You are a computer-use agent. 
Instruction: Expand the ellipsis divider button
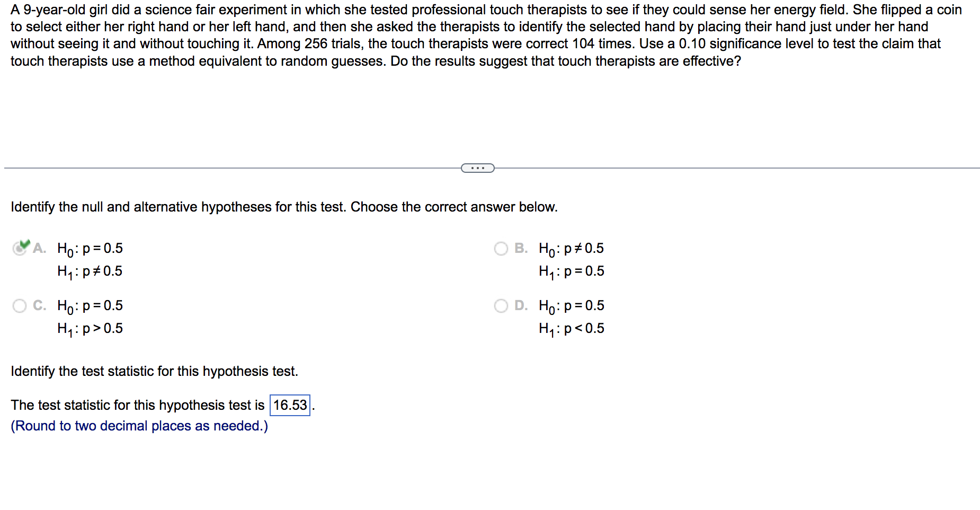click(x=478, y=168)
